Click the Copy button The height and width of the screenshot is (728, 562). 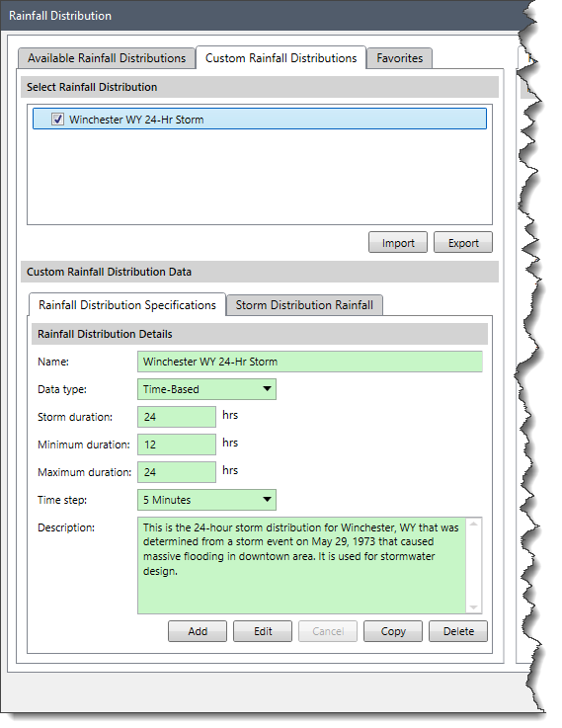click(x=393, y=631)
